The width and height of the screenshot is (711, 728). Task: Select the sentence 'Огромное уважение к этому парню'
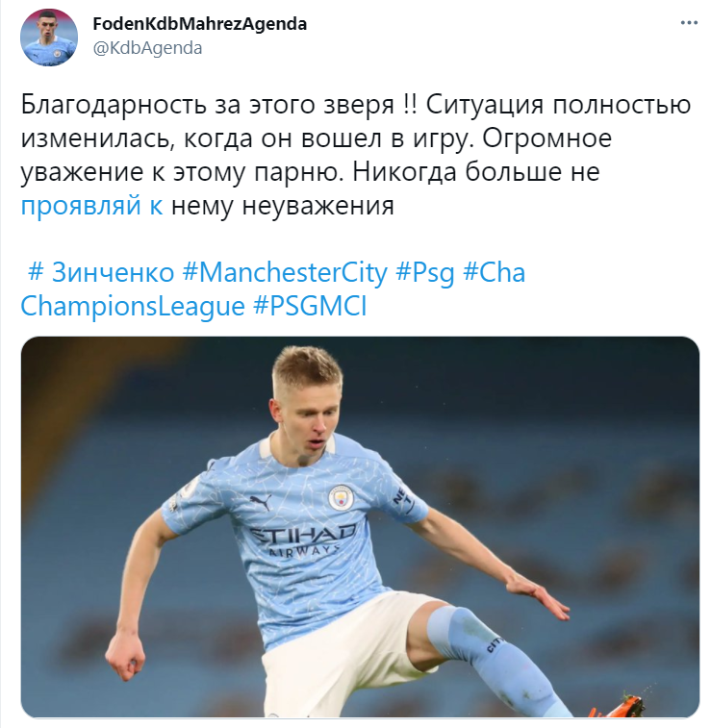tap(311, 155)
